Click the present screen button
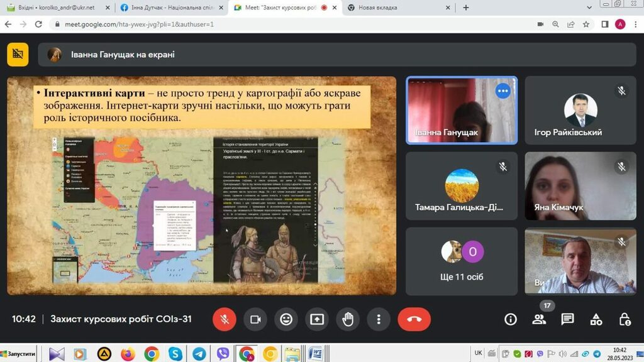The width and height of the screenshot is (644, 362). (317, 319)
